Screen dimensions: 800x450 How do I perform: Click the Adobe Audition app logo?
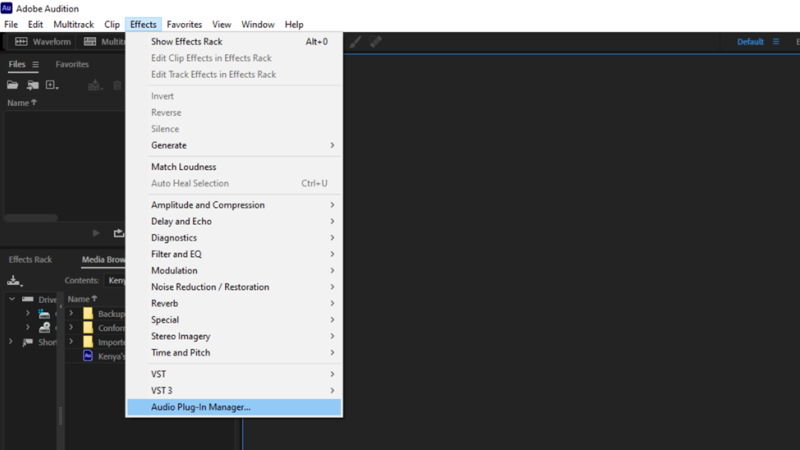click(7, 8)
